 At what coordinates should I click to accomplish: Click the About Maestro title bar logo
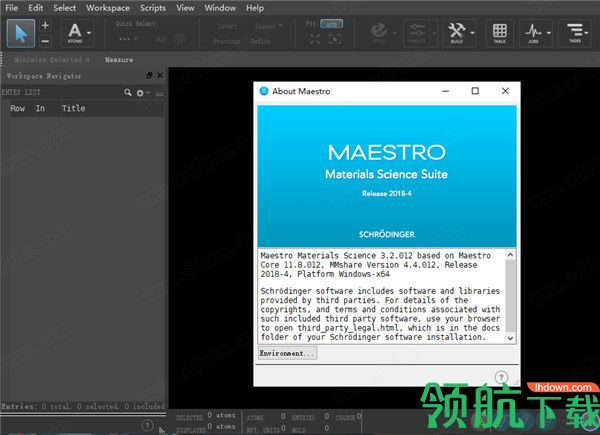[x=264, y=91]
